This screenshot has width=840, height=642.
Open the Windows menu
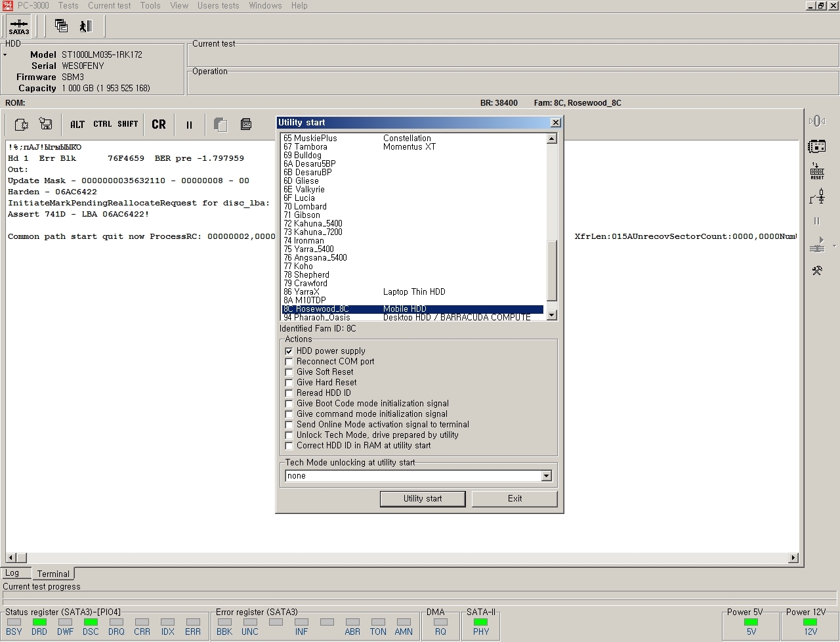click(x=265, y=5)
